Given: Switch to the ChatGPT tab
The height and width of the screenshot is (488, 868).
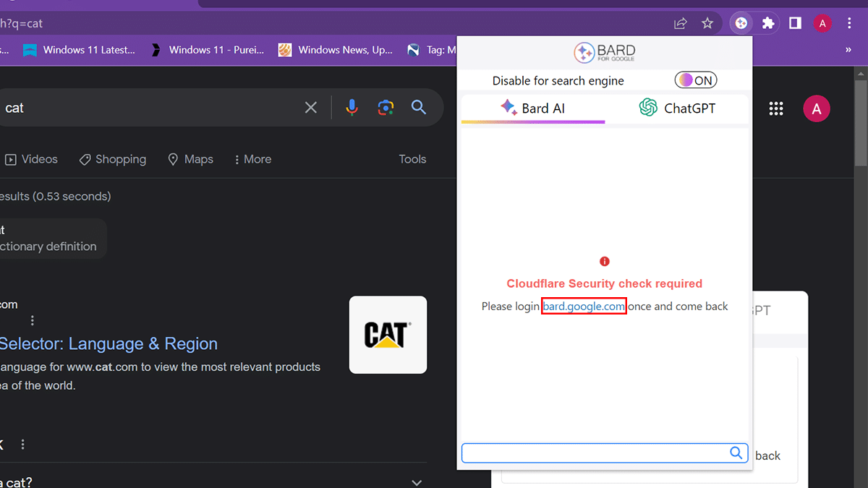Looking at the screenshot, I should point(677,108).
